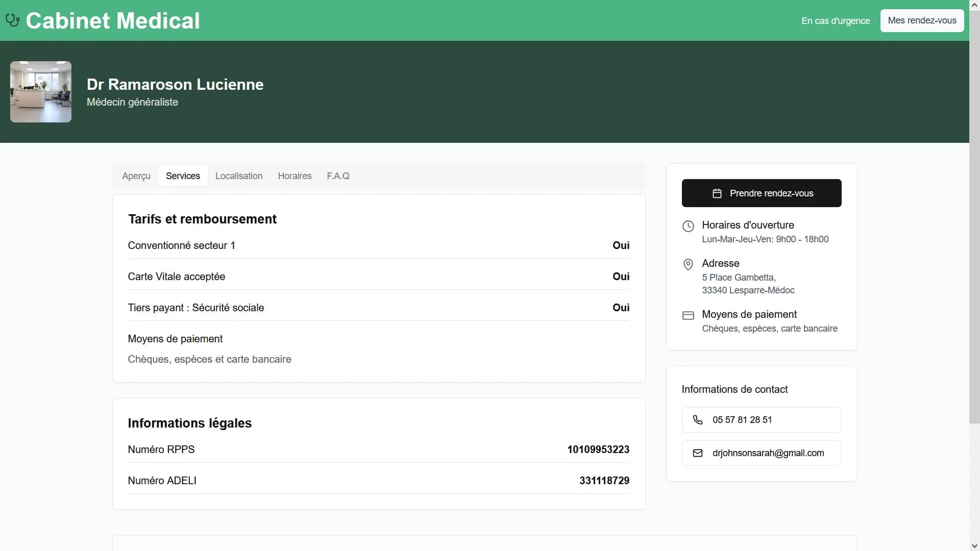Select the ADELI number 331118729
Screen dimensions: 980x551
point(604,481)
